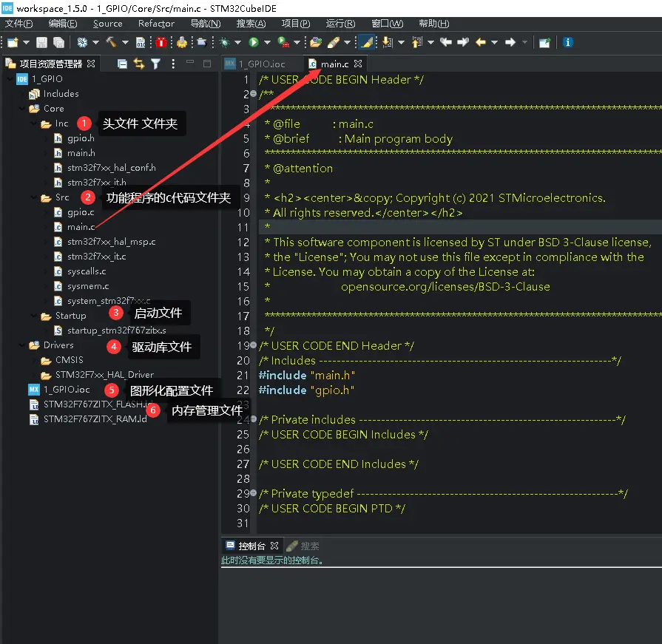Fold the header comment at line 2
Screen dimensions: 662x644
(254, 94)
